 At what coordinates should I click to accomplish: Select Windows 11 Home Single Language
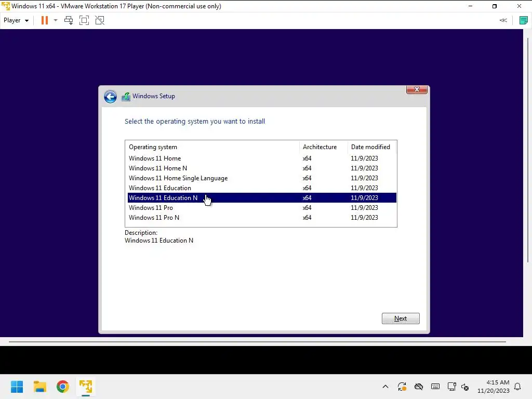coord(262,178)
